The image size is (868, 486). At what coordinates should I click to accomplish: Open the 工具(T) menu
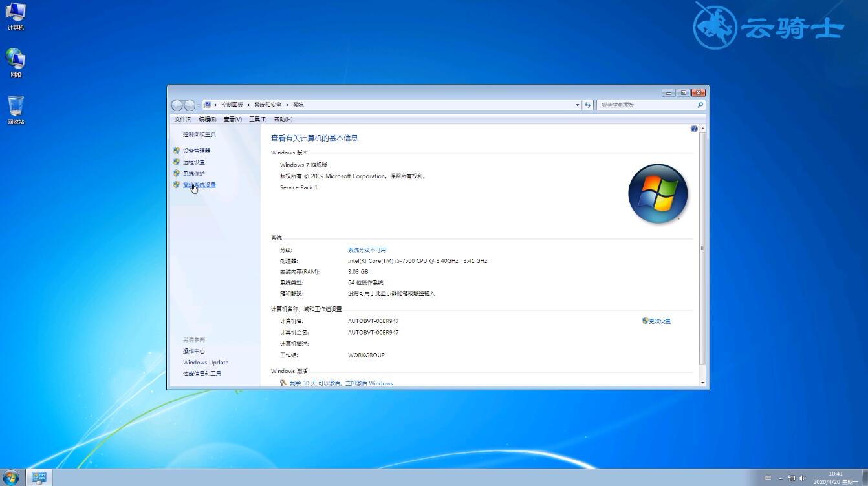coord(258,119)
